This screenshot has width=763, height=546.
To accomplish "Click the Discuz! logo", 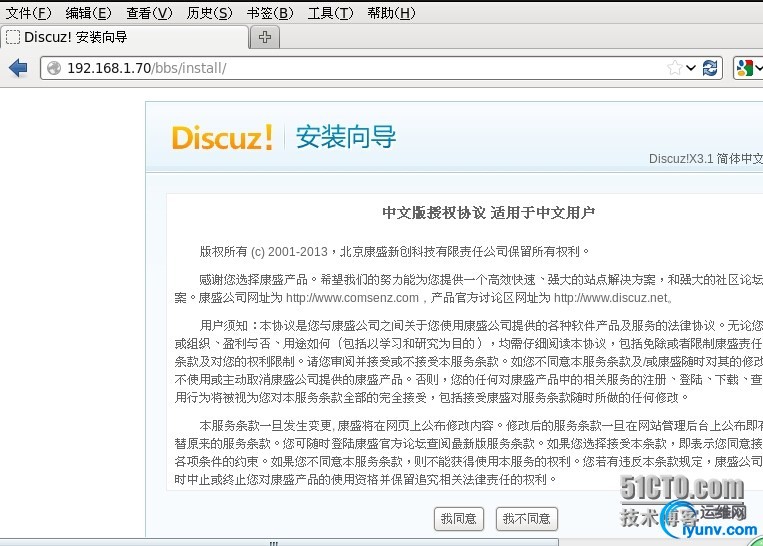I will [x=222, y=138].
